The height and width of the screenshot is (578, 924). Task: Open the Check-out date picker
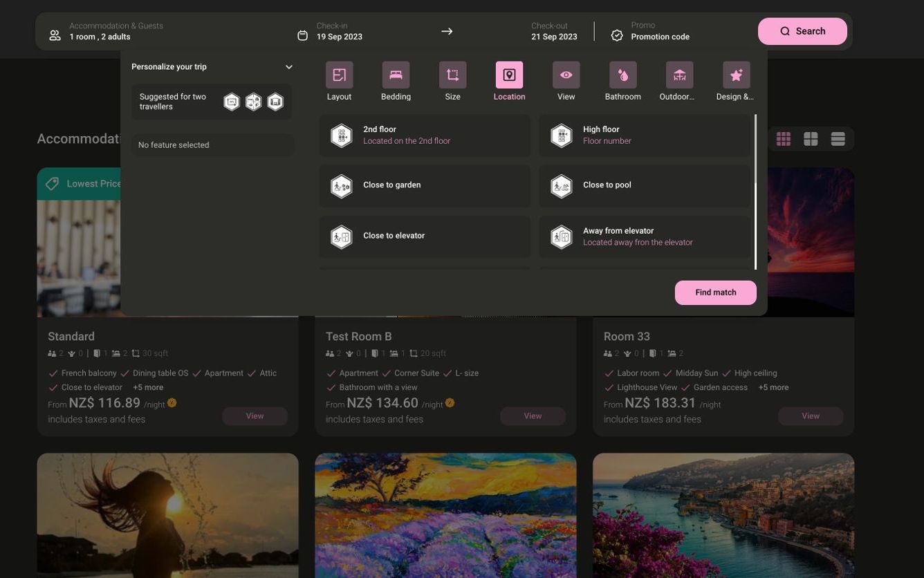[554, 31]
